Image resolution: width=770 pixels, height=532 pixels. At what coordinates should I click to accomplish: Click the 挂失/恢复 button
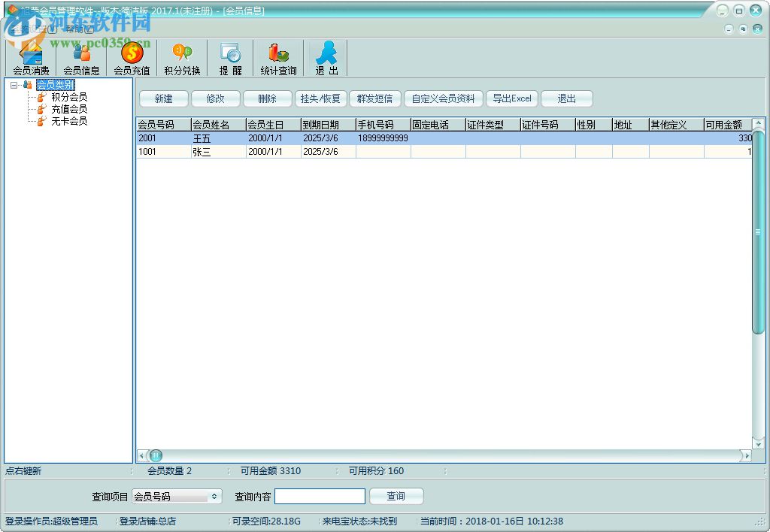pos(320,98)
